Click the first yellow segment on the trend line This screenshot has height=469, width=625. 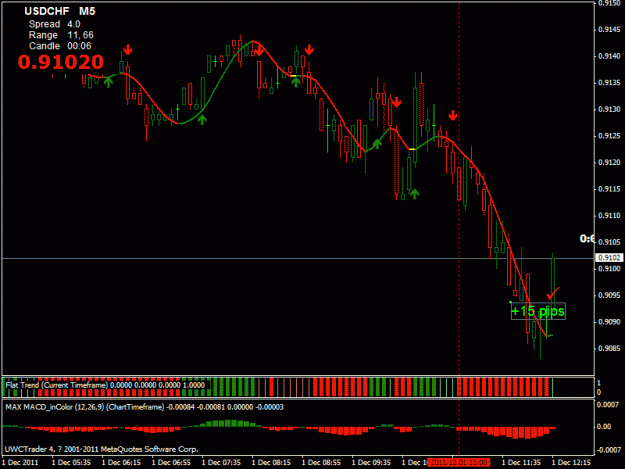coord(293,76)
